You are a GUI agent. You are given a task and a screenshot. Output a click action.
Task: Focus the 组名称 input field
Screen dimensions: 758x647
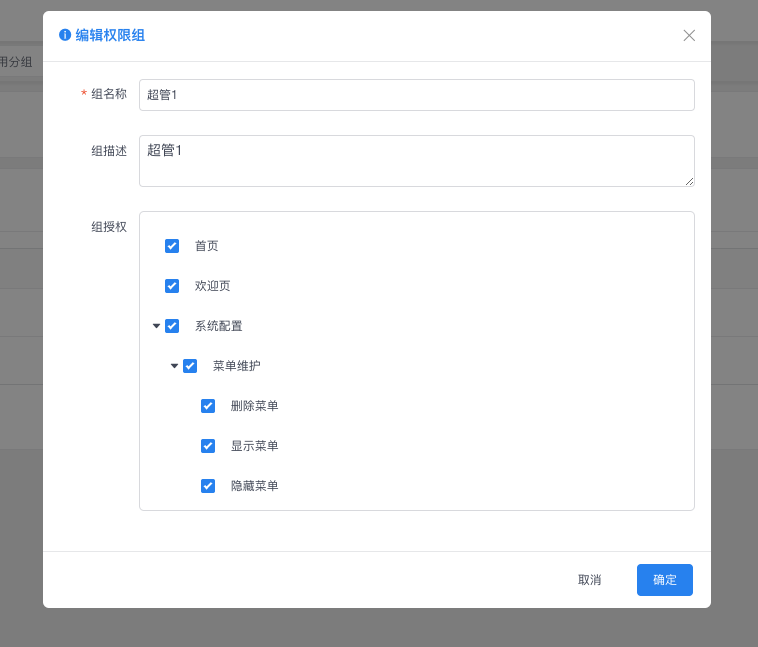pyautogui.click(x=417, y=95)
